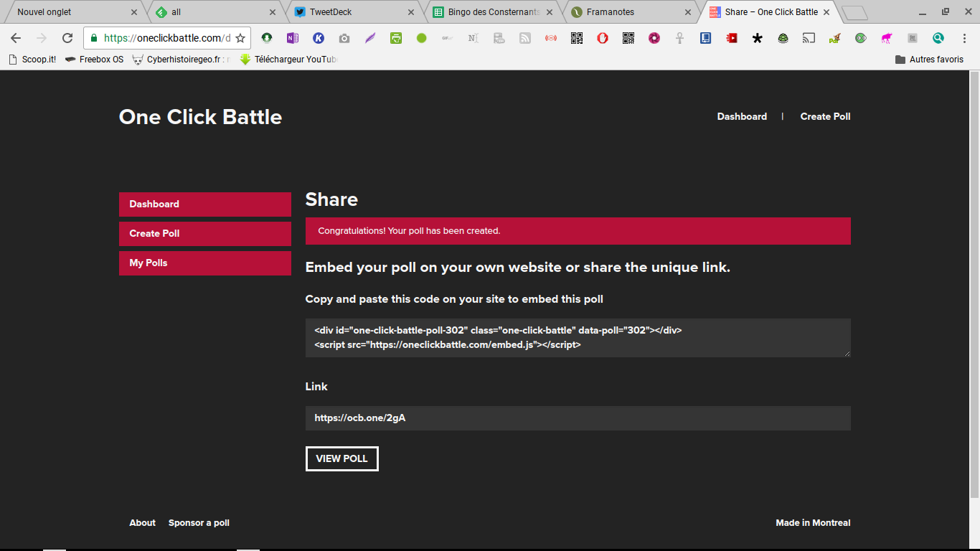This screenshot has width=980, height=551.
Task: Click the Cast screen extension icon
Action: 809,38
